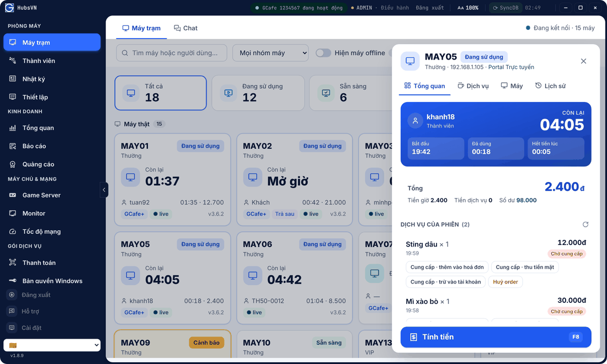Toggle Hiện máy offline switch

coord(323,53)
